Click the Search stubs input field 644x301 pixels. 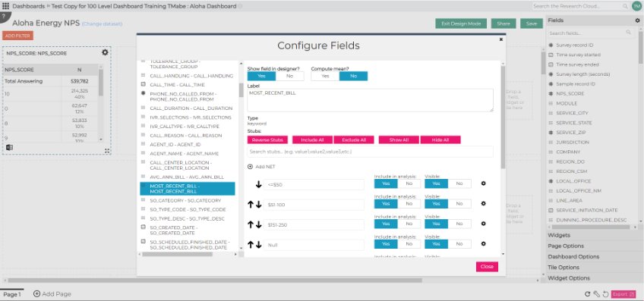(x=370, y=152)
